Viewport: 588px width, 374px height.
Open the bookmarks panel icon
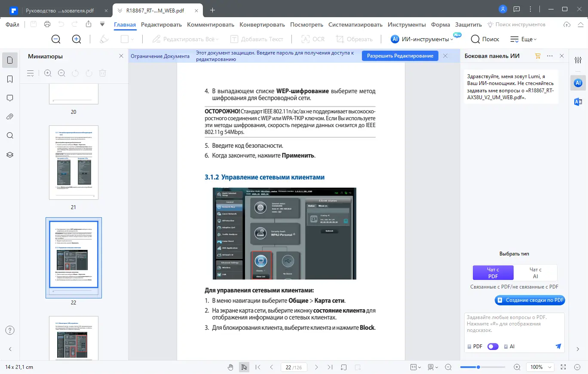click(10, 79)
